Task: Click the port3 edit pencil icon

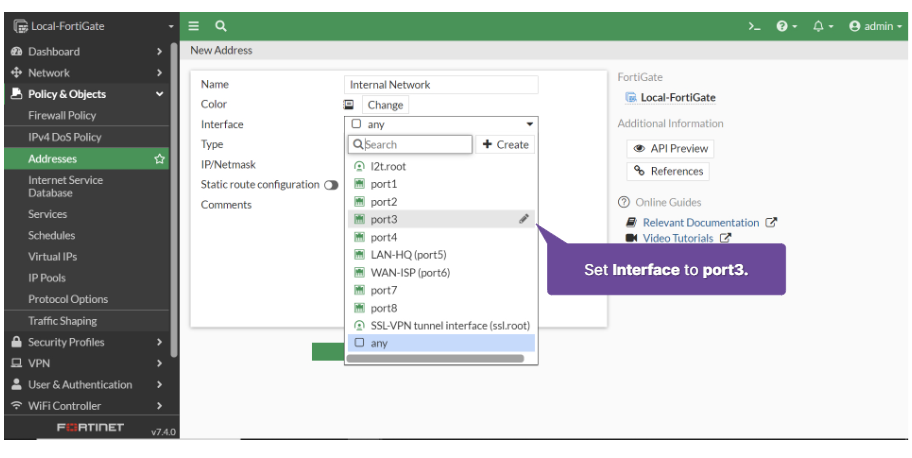Action: tap(523, 219)
